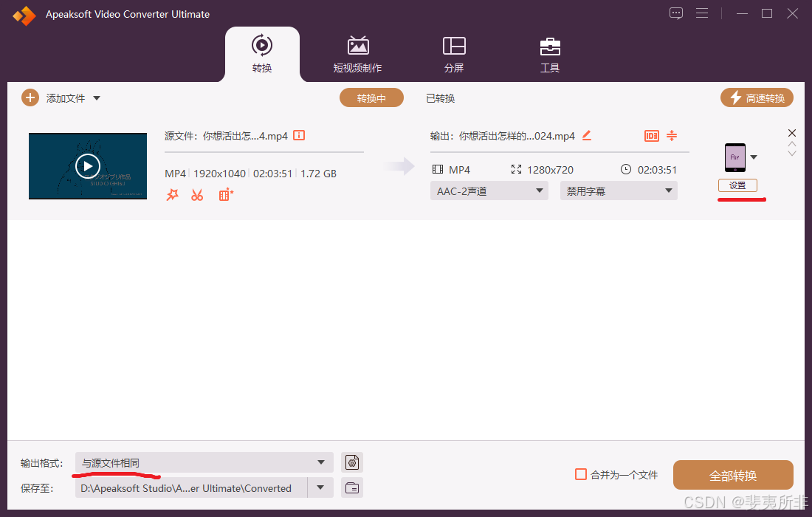The height and width of the screenshot is (517, 812).
Task: Expand the device profile dropdown arrow
Action: [x=754, y=157]
